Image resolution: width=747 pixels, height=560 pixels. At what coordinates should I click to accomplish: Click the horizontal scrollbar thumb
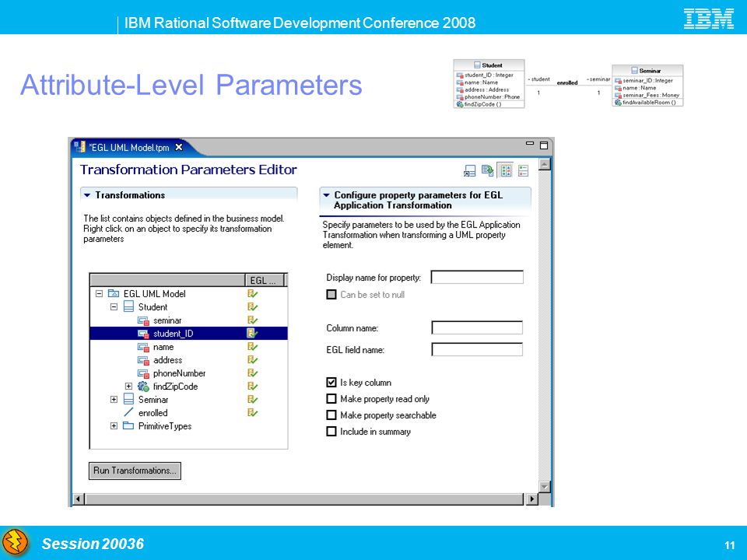click(x=304, y=499)
